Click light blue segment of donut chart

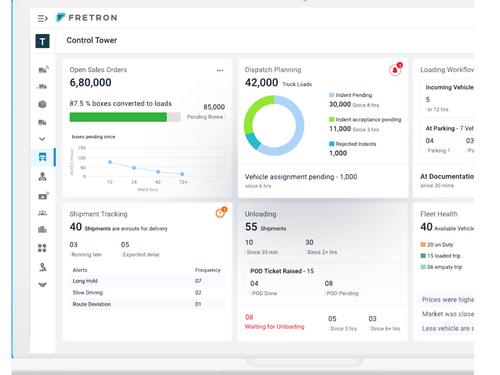pos(299,127)
